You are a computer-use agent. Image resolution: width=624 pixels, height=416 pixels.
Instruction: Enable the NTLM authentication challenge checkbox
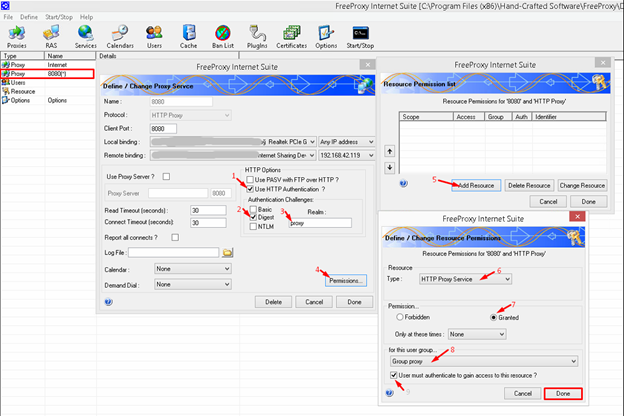(x=253, y=227)
